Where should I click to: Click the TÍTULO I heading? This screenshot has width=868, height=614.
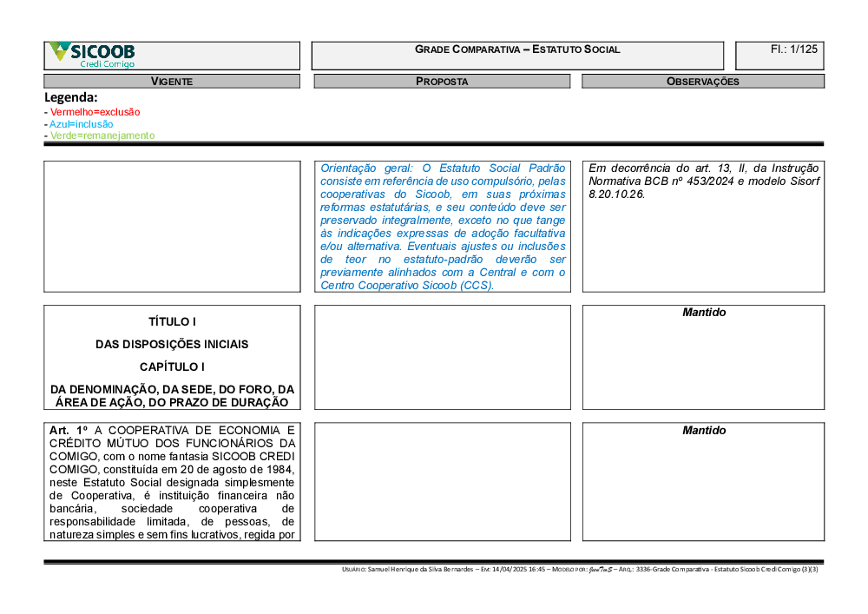point(172,321)
